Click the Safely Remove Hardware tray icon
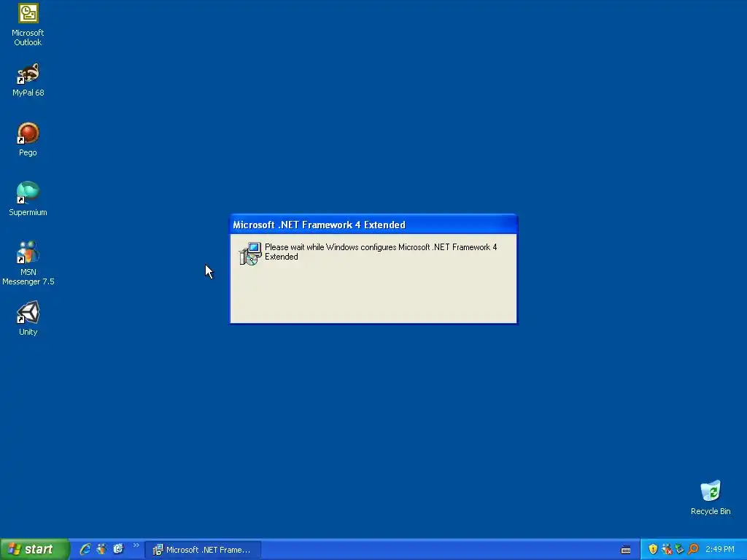Screen dimensions: 747x560 click(x=680, y=549)
